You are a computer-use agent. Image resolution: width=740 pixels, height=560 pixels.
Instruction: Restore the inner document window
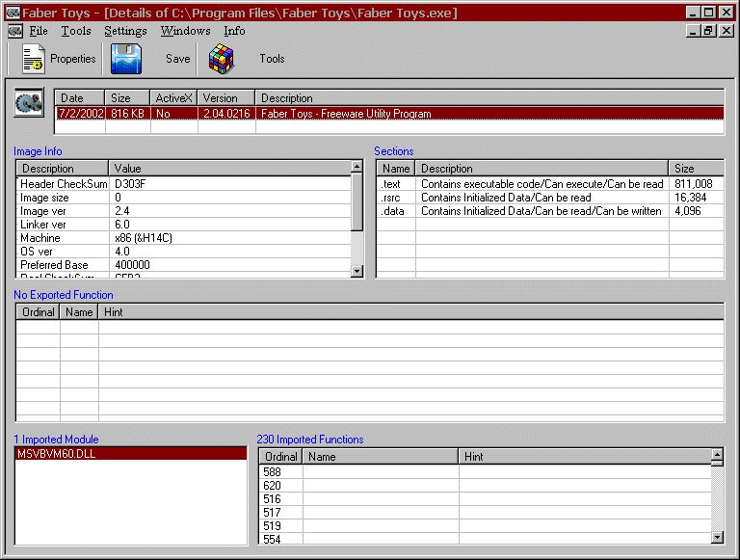(708, 31)
